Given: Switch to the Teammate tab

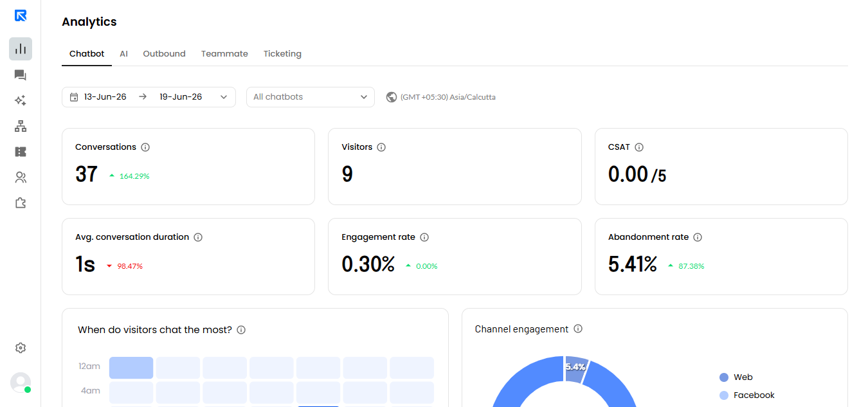Looking at the screenshot, I should [224, 54].
